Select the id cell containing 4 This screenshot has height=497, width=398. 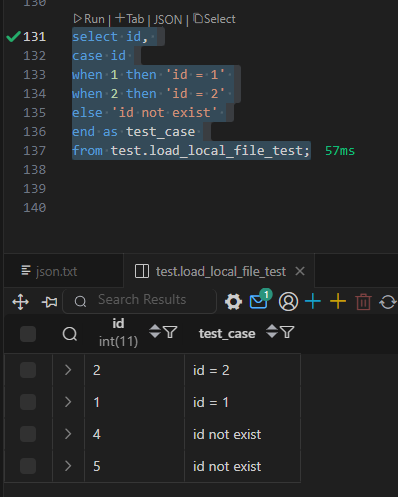pyautogui.click(x=134, y=434)
